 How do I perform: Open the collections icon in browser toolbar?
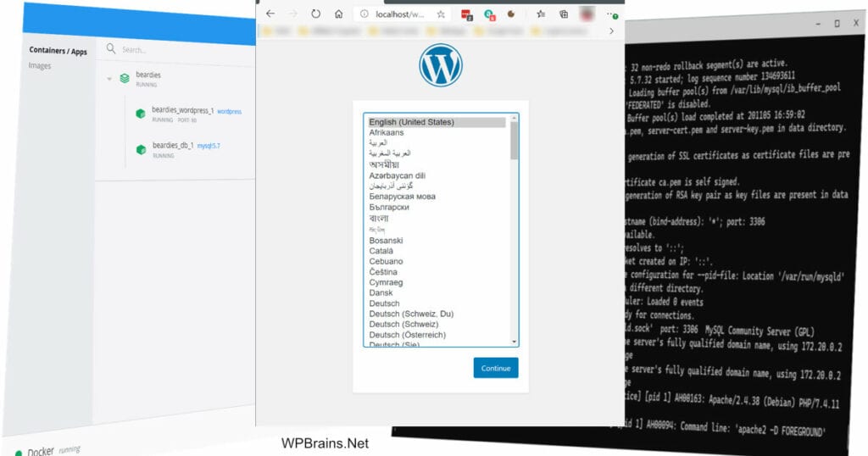point(564,14)
